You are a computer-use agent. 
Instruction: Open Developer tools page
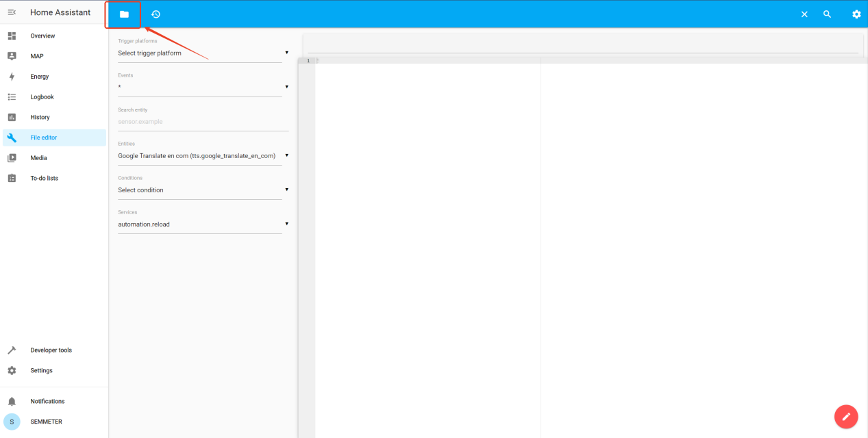click(x=51, y=350)
